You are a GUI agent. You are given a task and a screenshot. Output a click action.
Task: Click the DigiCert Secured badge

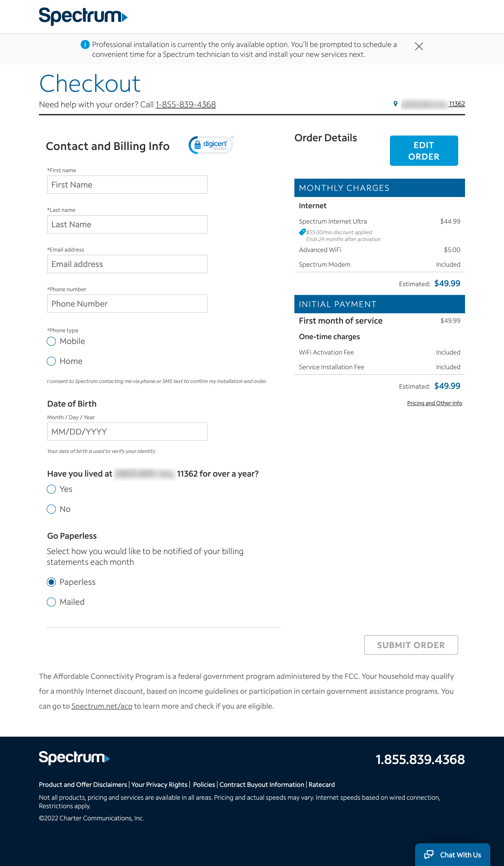click(211, 145)
